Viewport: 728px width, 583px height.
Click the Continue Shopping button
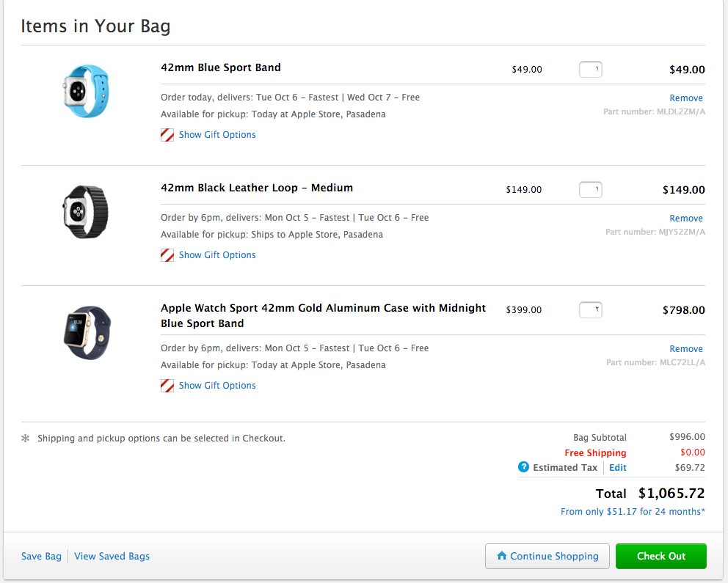coord(547,556)
